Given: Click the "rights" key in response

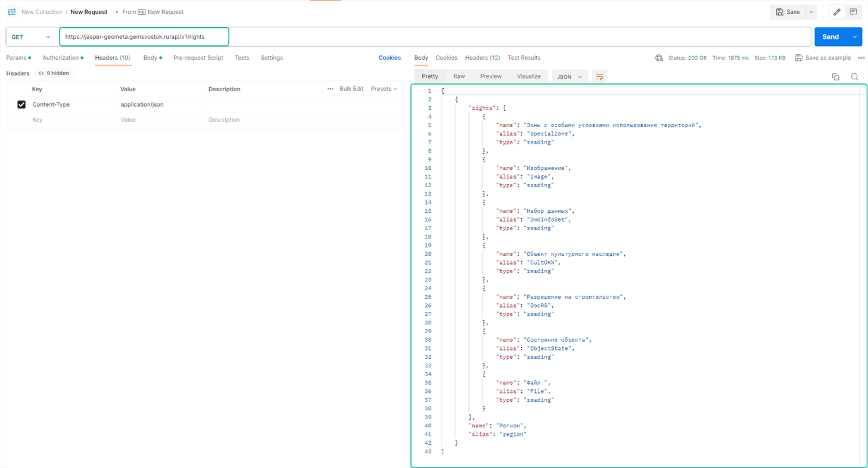Looking at the screenshot, I should [483, 109].
